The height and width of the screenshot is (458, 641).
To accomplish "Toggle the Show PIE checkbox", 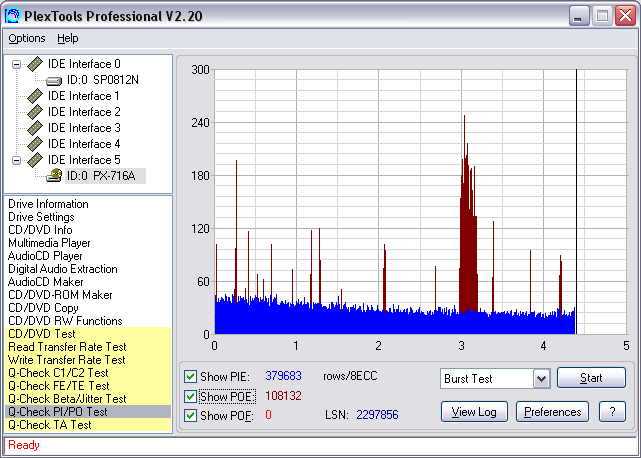I will pyautogui.click(x=190, y=376).
